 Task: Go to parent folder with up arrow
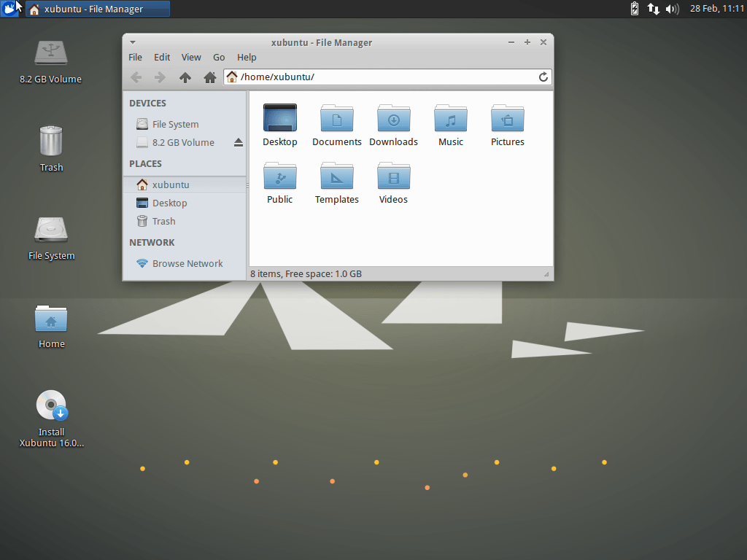pyautogui.click(x=185, y=77)
